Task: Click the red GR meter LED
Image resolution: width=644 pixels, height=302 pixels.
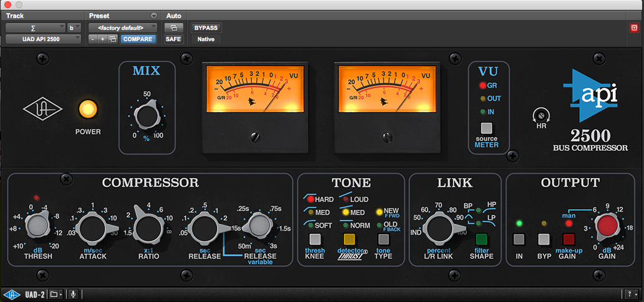Action: (x=483, y=85)
